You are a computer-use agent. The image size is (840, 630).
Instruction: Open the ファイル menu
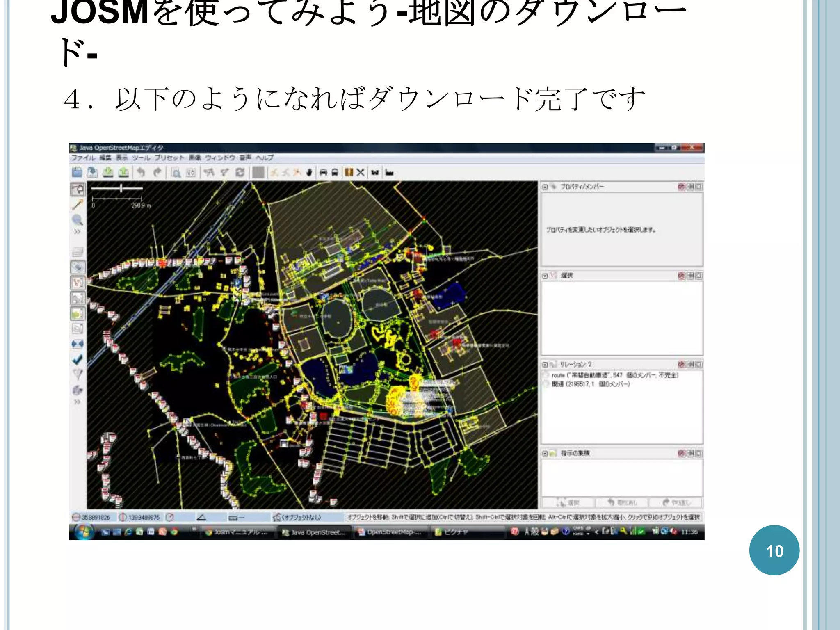pyautogui.click(x=84, y=158)
